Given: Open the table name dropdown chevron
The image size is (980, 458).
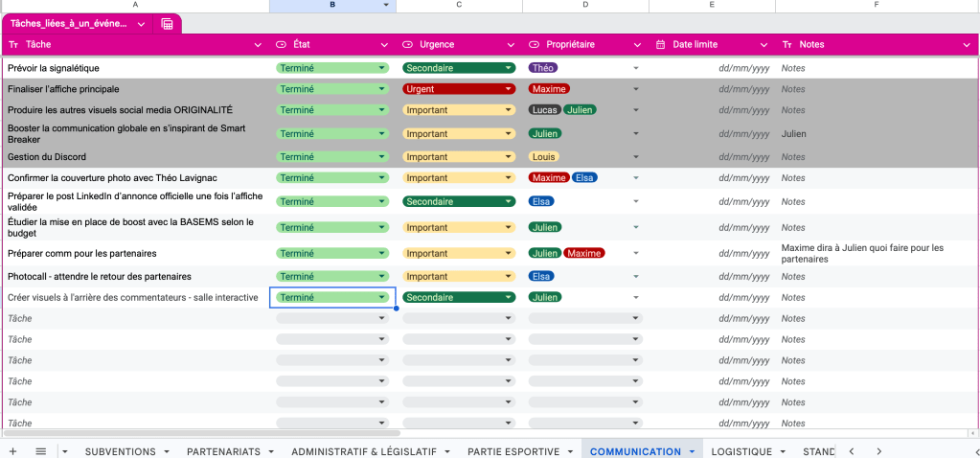Looking at the screenshot, I should (x=142, y=24).
